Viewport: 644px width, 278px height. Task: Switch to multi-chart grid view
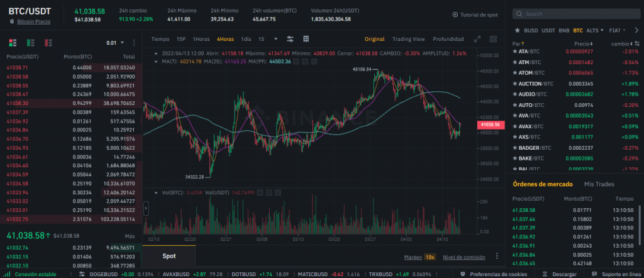(493, 39)
